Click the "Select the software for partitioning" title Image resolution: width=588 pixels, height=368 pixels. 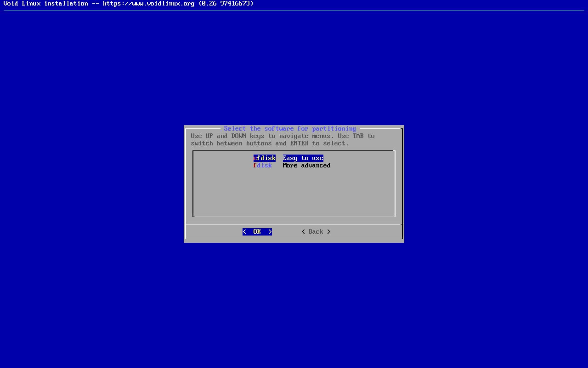290,129
